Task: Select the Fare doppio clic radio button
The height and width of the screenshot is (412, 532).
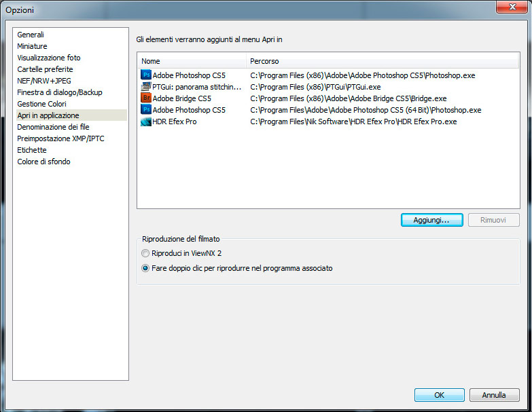Action: point(145,268)
